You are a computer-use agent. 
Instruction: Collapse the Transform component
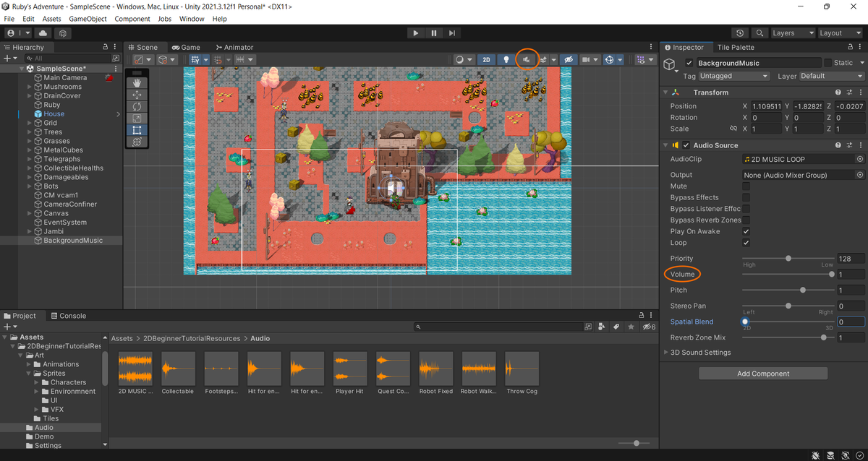tap(666, 92)
